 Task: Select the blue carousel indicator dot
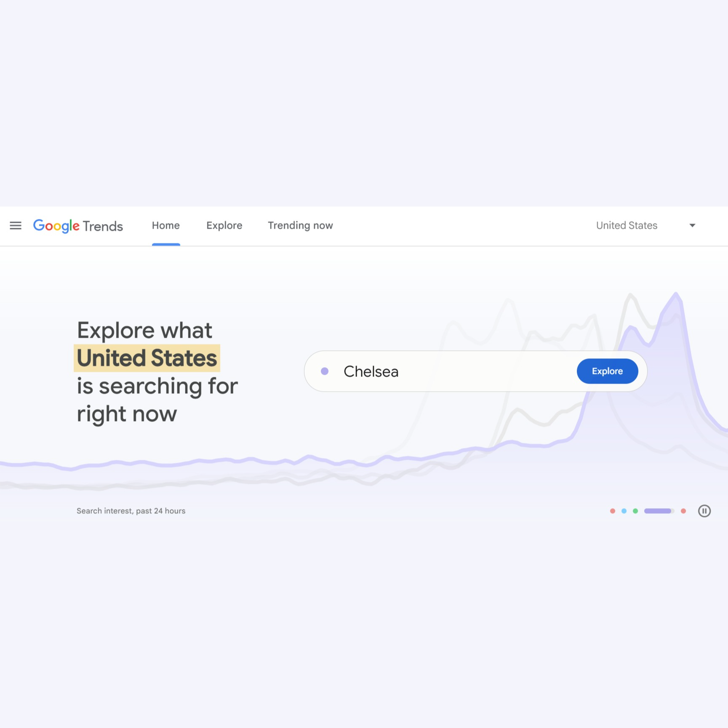(624, 511)
